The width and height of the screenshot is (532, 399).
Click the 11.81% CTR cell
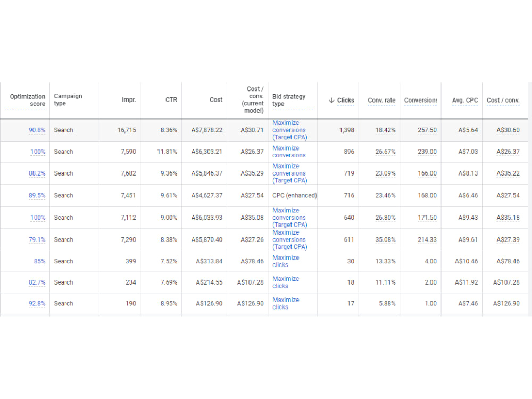click(x=167, y=151)
